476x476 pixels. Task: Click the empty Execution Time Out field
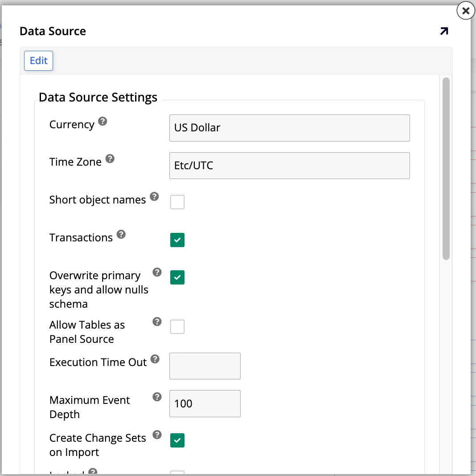[205, 366]
